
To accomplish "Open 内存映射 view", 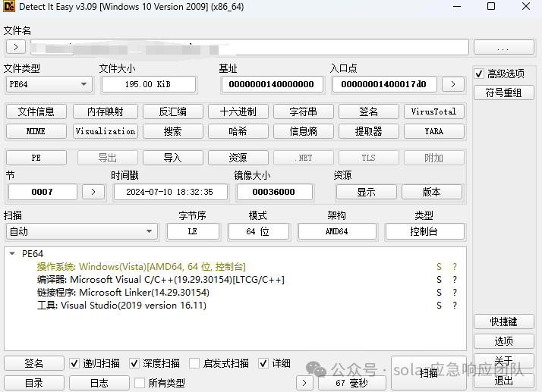I will click(x=106, y=111).
